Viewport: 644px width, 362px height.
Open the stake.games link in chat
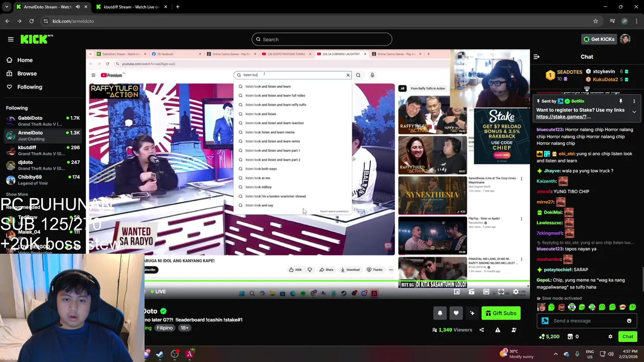[x=563, y=117]
